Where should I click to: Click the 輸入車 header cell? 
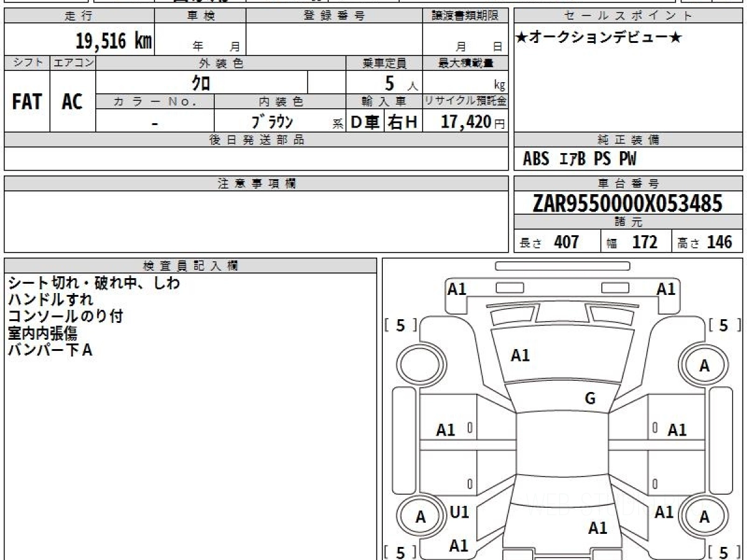(x=384, y=101)
